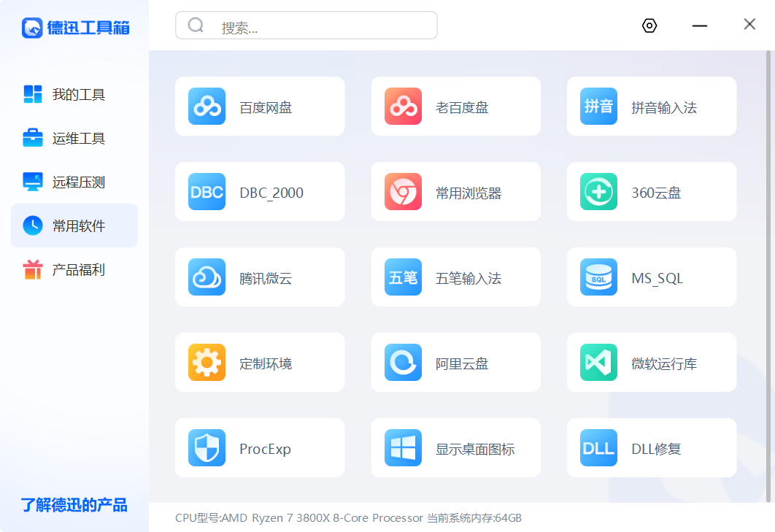Click the 远程压测 monitor icon
The height and width of the screenshot is (532, 775).
coord(33,182)
